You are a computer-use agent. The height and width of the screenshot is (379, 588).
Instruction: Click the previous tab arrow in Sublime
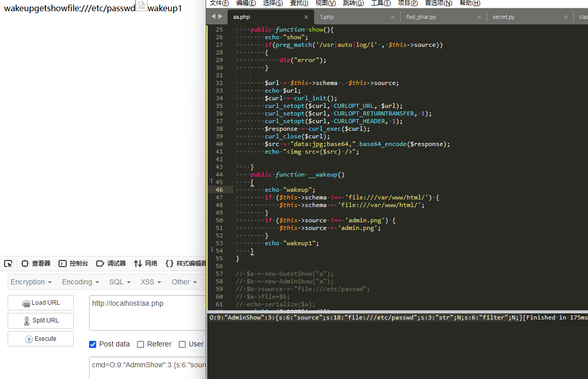(213, 16)
